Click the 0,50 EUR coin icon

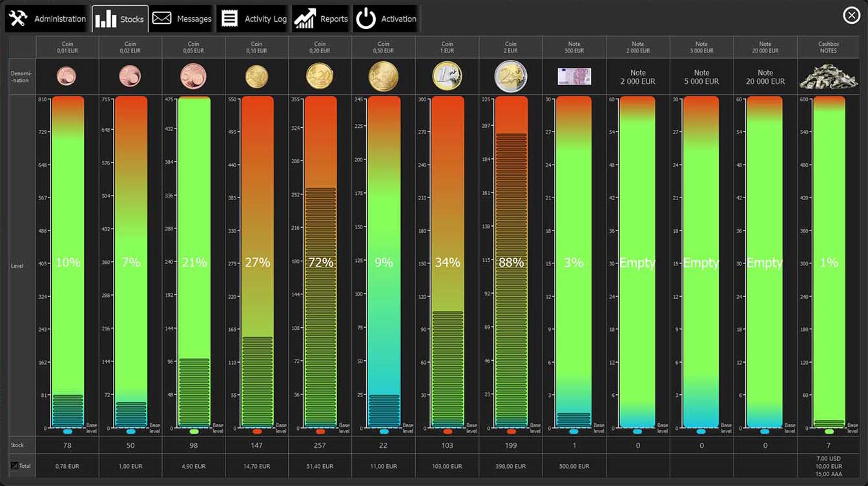(384, 76)
